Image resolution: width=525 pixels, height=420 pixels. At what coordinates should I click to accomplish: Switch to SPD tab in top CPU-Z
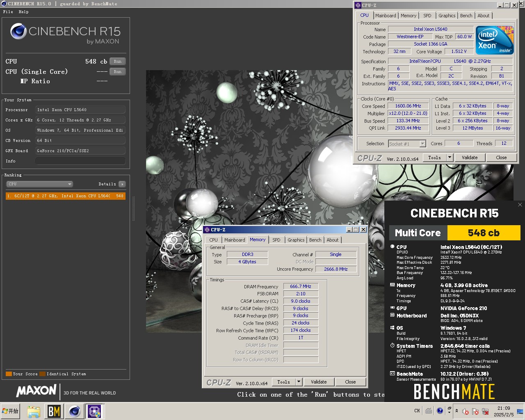(x=427, y=16)
